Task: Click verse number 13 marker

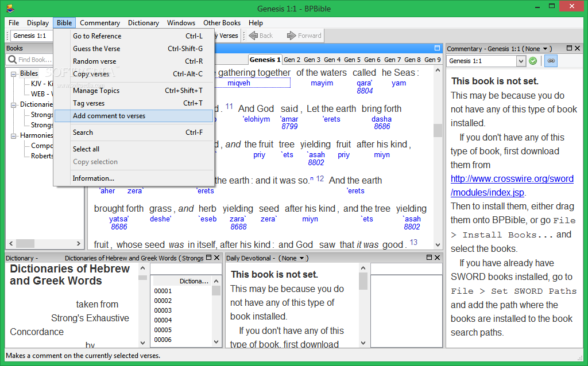Action: (413, 243)
